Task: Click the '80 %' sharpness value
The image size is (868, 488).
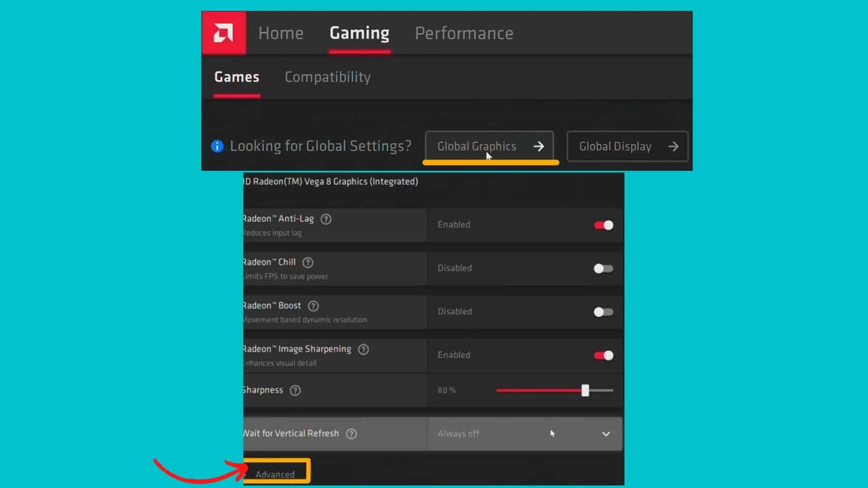Action: pos(447,390)
